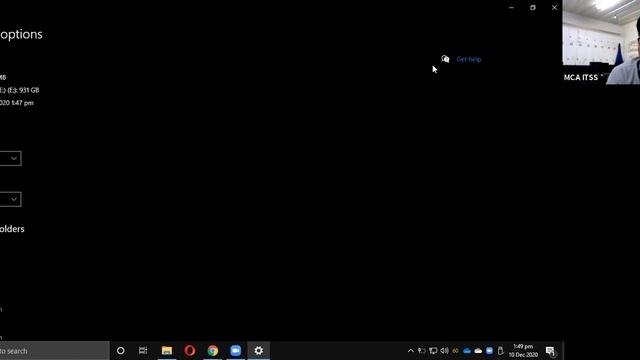Open the volume speaker tray icon
The height and width of the screenshot is (360, 640).
(444, 351)
